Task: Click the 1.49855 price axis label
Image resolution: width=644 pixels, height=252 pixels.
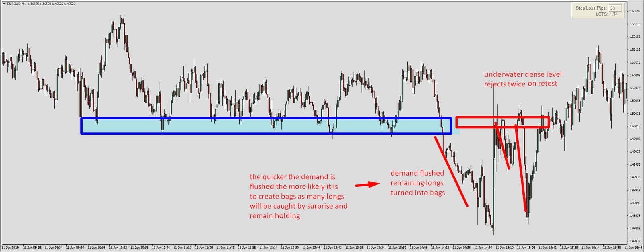Action: (635, 229)
